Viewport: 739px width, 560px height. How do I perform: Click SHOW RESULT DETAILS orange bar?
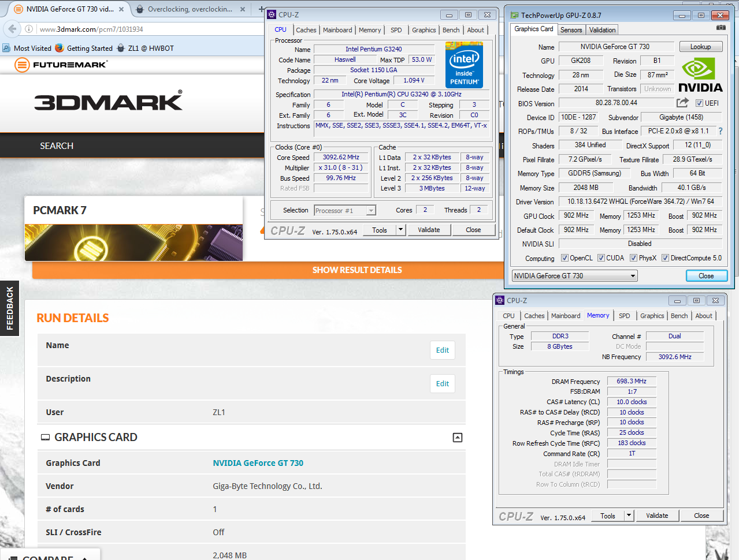[x=357, y=270]
